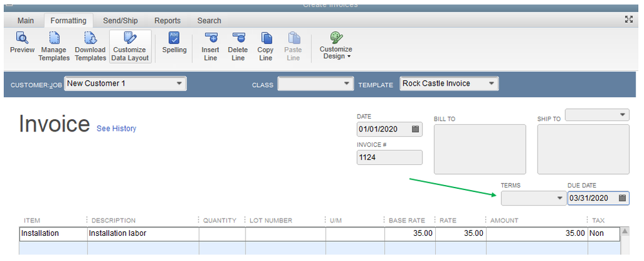Expand the Customer:Job dropdown
Image resolution: width=644 pixels, height=261 pixels.
179,83
